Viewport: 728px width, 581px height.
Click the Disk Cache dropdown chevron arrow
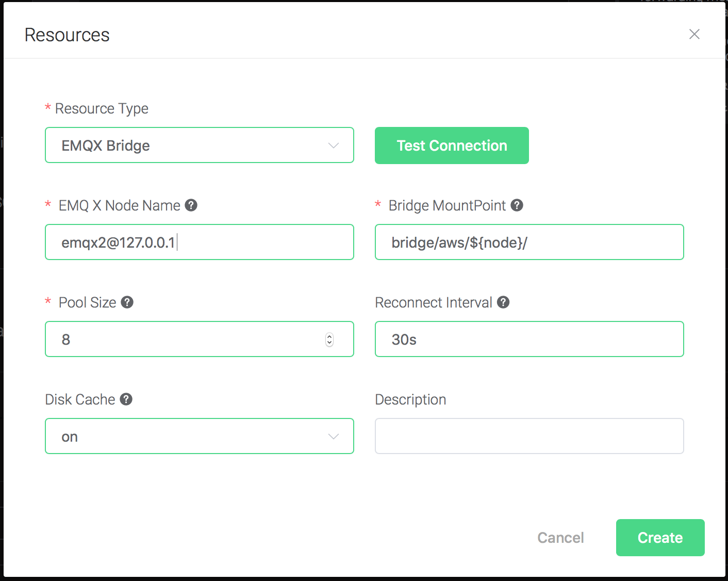click(334, 437)
